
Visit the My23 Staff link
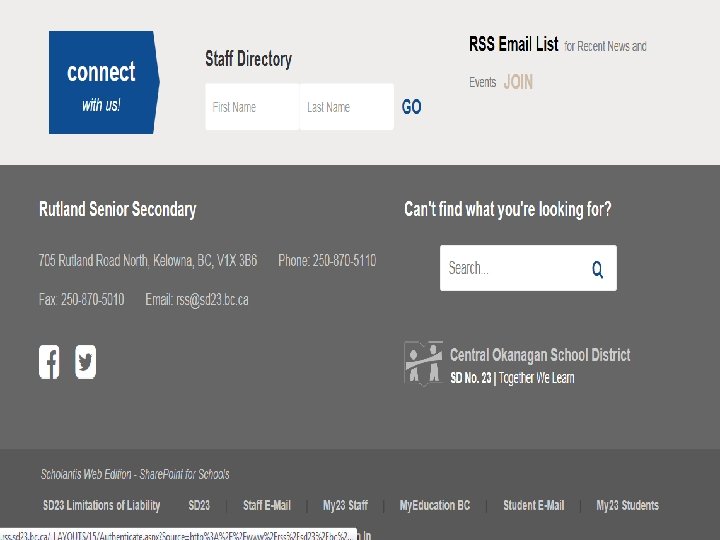(345, 505)
